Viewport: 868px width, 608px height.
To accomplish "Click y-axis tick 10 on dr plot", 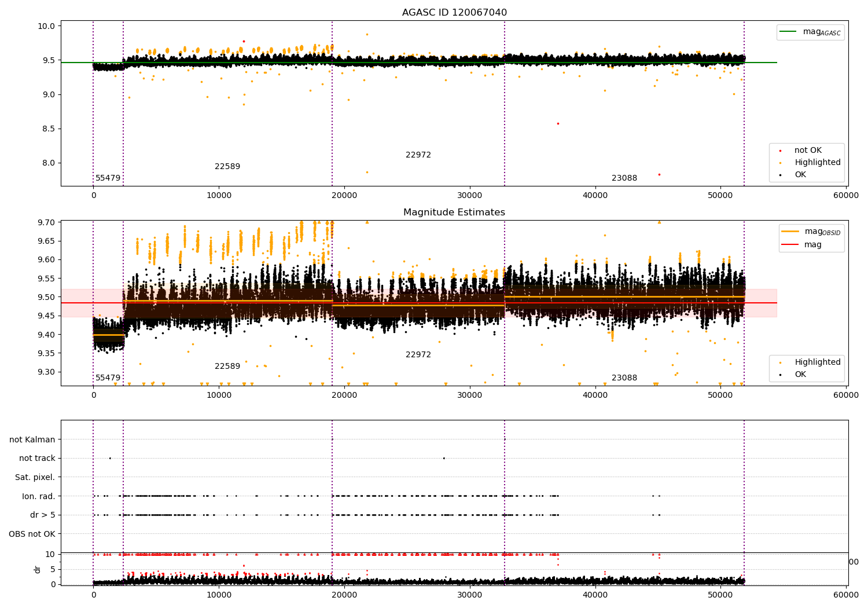I will pos(51,554).
